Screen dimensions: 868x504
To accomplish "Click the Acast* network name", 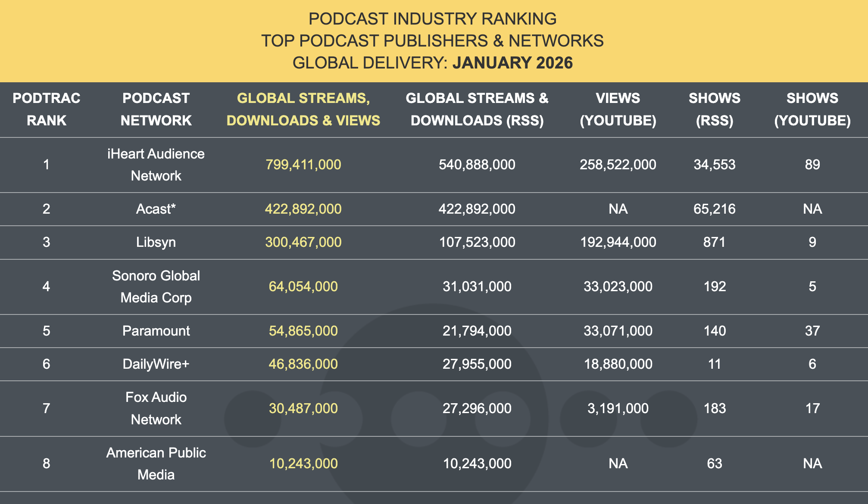I will click(x=156, y=209).
